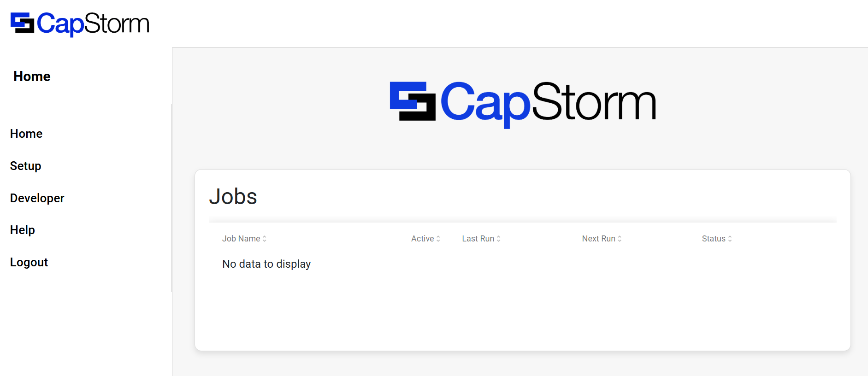The width and height of the screenshot is (868, 376).
Task: Click the sort arrows icon beside Last Run
Action: [499, 239]
